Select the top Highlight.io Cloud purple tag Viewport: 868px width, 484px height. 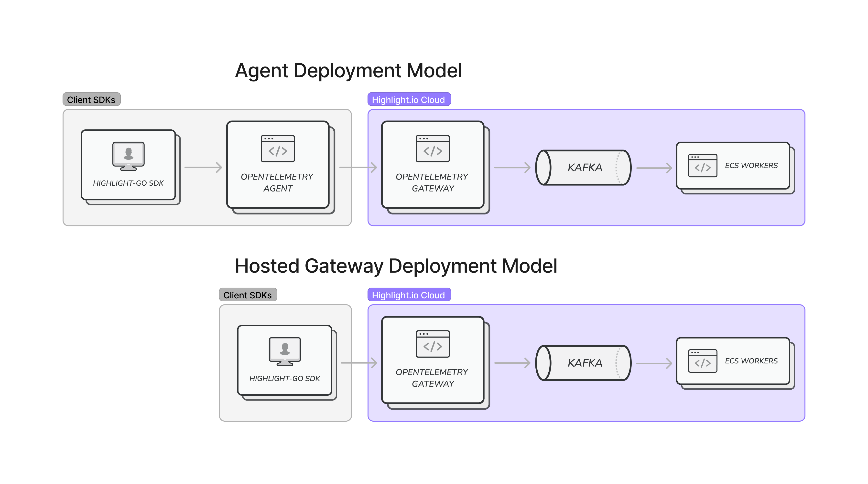[x=409, y=100]
